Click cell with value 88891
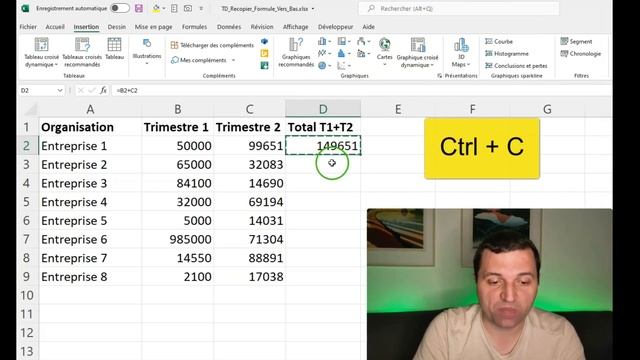 (x=249, y=258)
